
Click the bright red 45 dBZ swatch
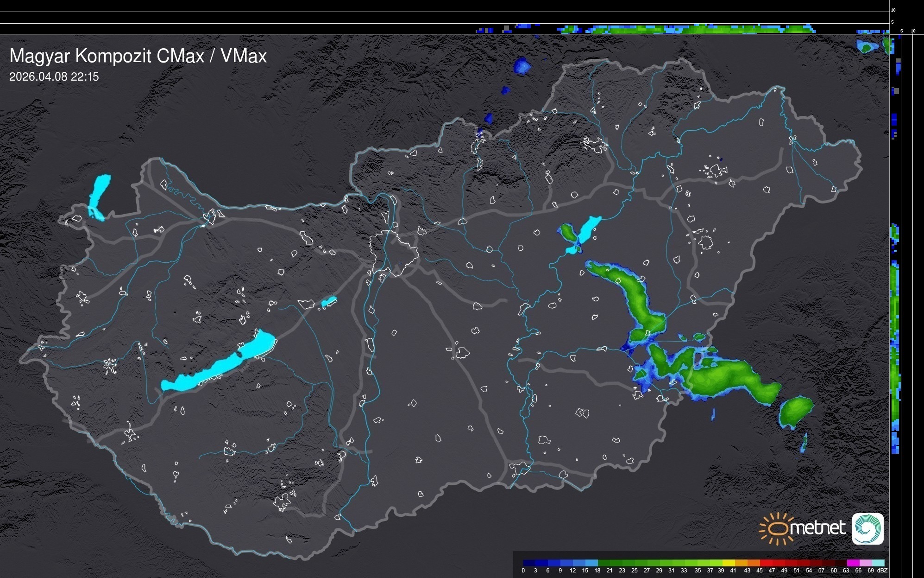[766, 563]
